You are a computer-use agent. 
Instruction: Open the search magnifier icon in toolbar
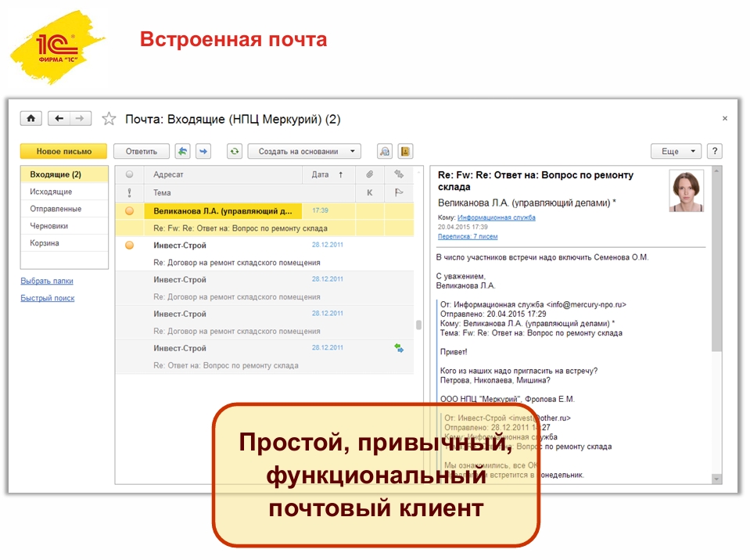384,151
